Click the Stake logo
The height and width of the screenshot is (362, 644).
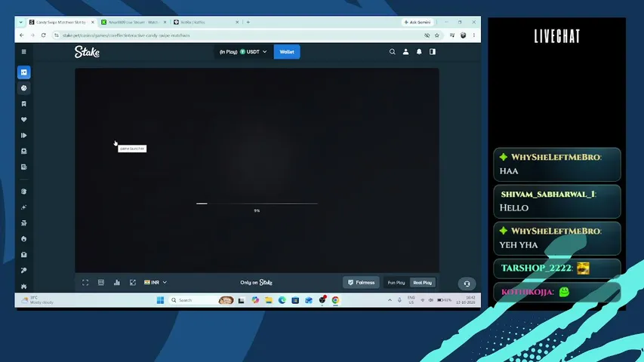(x=87, y=52)
